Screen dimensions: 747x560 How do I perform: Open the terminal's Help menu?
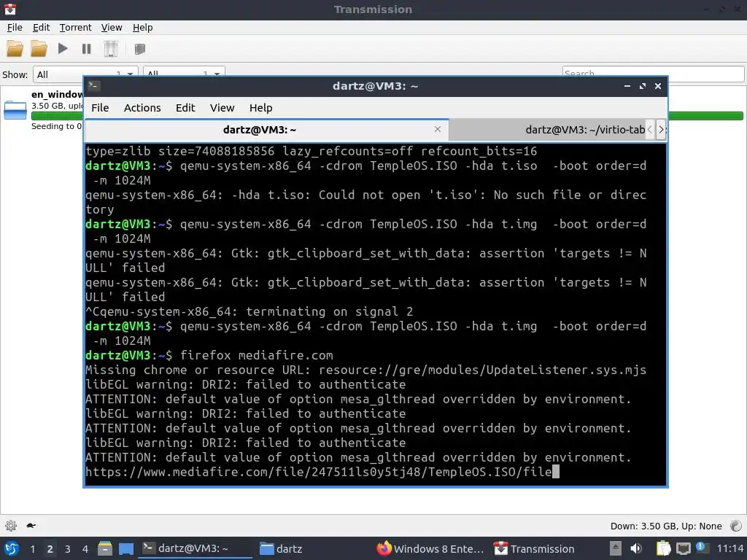pyautogui.click(x=260, y=108)
